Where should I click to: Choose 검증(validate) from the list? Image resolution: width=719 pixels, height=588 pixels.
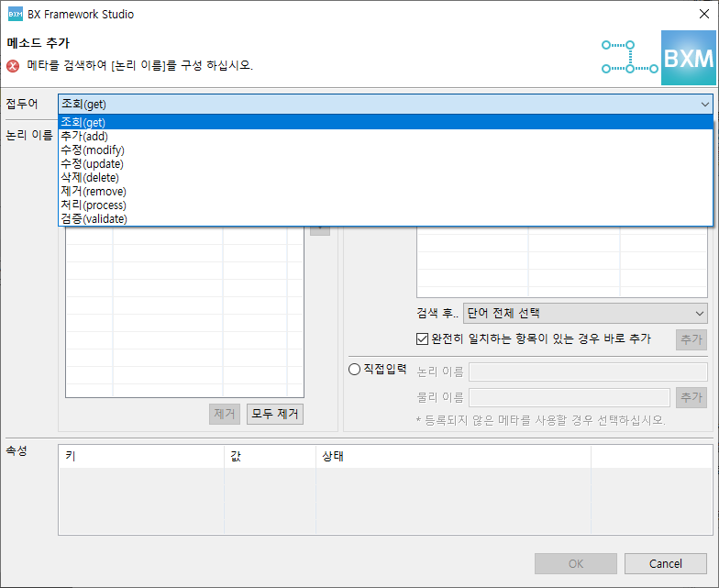[x=385, y=218]
